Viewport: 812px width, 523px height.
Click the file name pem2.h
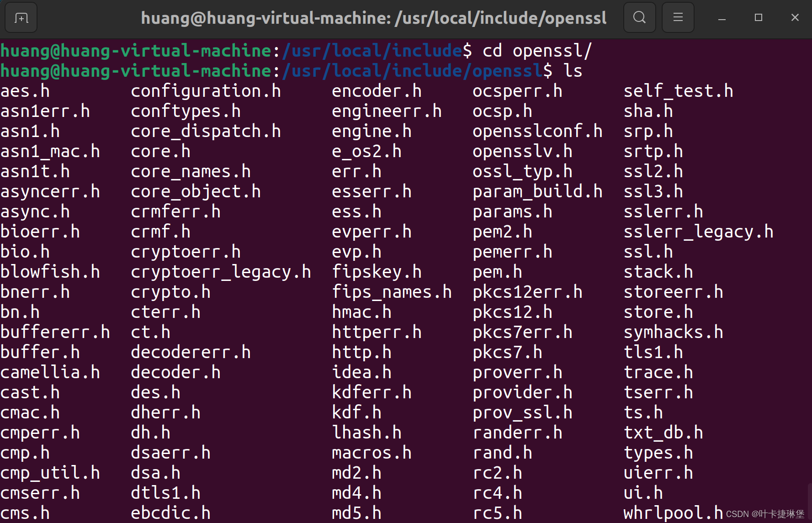click(503, 232)
